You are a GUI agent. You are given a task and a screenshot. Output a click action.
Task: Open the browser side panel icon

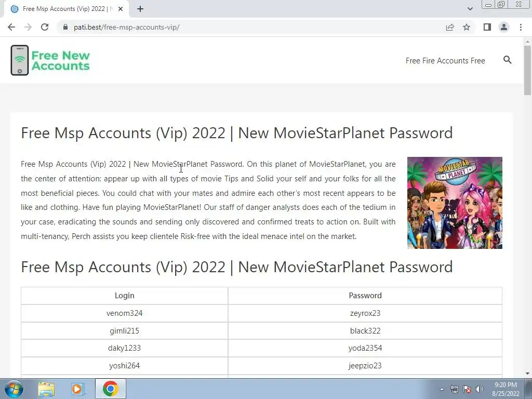pos(487,27)
